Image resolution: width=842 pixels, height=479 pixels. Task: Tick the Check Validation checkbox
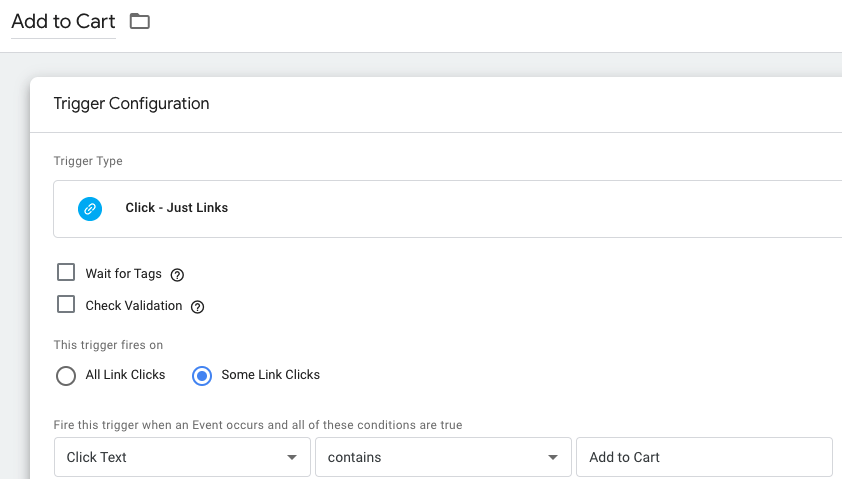tap(66, 305)
